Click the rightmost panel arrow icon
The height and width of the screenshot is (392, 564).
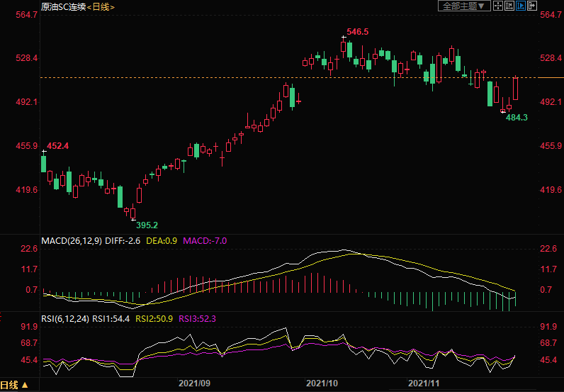click(x=531, y=6)
